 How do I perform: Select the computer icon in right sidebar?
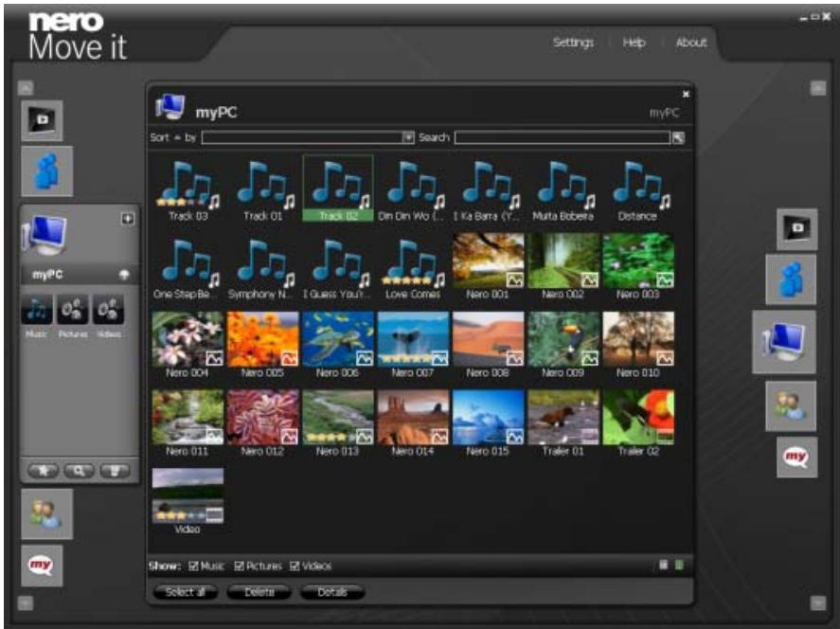[784, 342]
